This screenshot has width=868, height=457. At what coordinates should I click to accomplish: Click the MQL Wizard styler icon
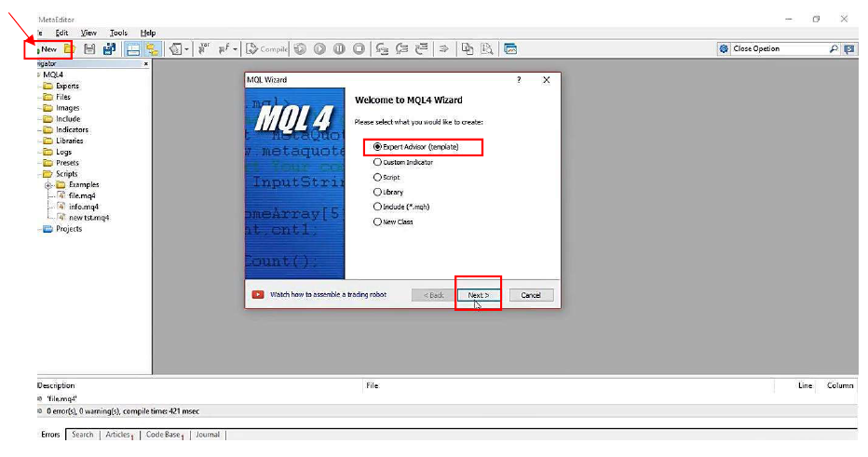[x=175, y=49]
